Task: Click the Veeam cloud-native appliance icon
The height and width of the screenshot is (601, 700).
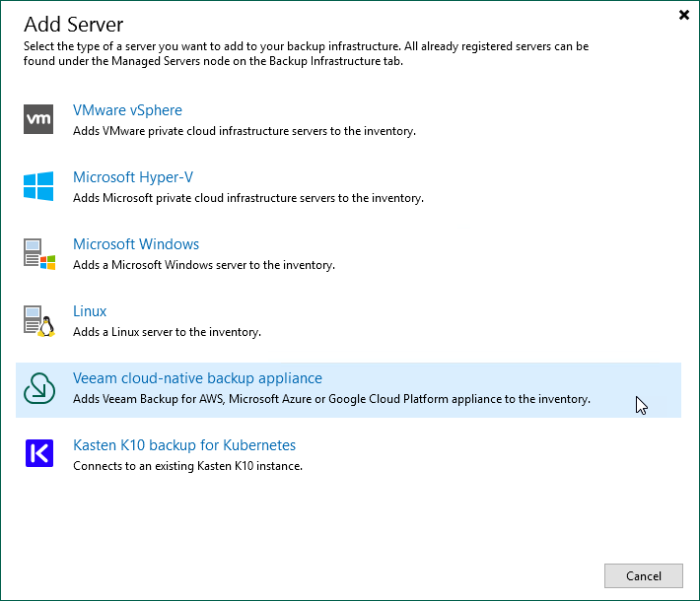Action: point(38,388)
